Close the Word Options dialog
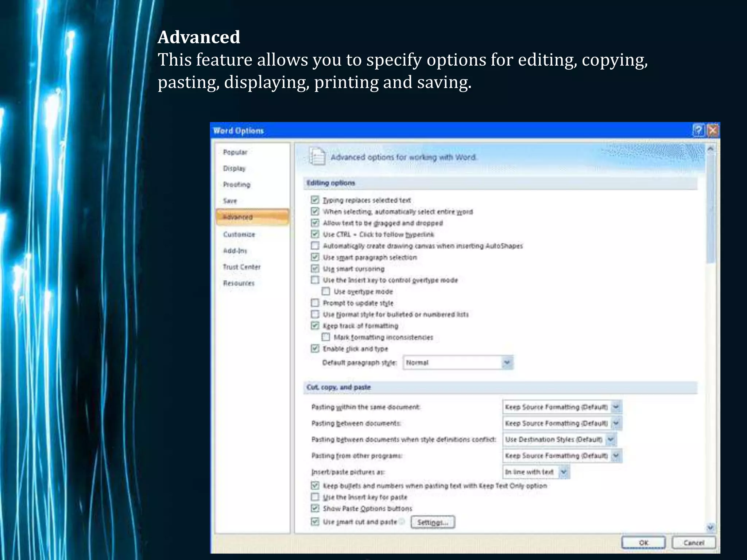The image size is (747, 560). coord(713,131)
